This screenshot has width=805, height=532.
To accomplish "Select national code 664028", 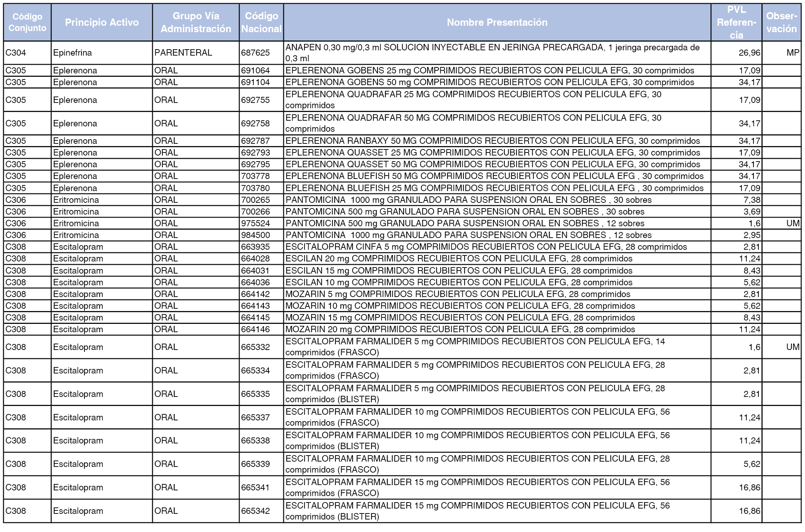I will (x=261, y=258).
